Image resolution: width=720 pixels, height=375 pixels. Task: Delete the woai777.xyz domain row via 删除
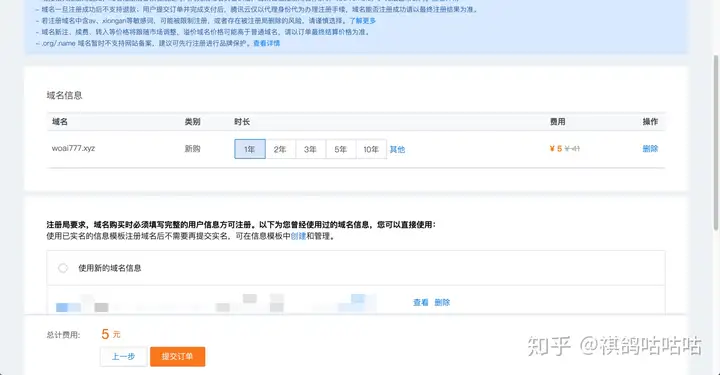click(x=650, y=149)
